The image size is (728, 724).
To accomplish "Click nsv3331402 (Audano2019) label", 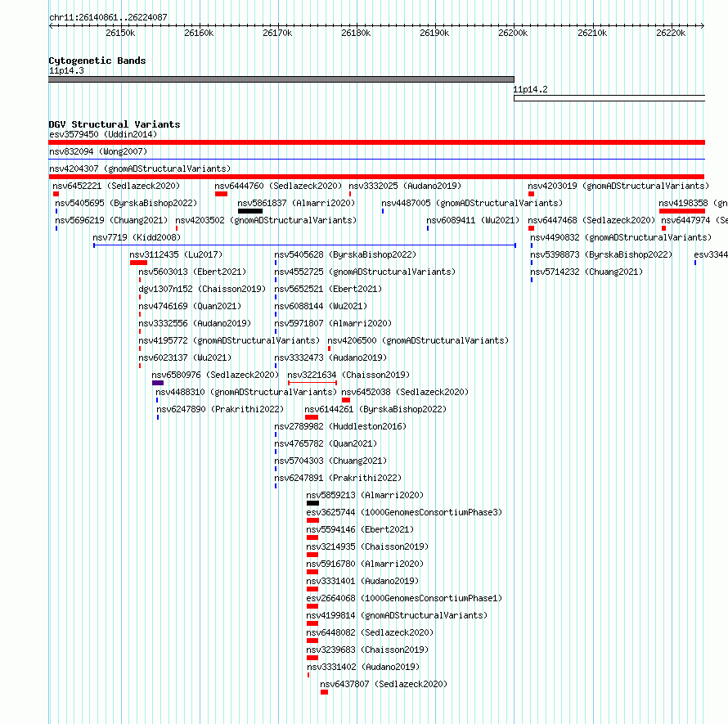I will pyautogui.click(x=363, y=667).
